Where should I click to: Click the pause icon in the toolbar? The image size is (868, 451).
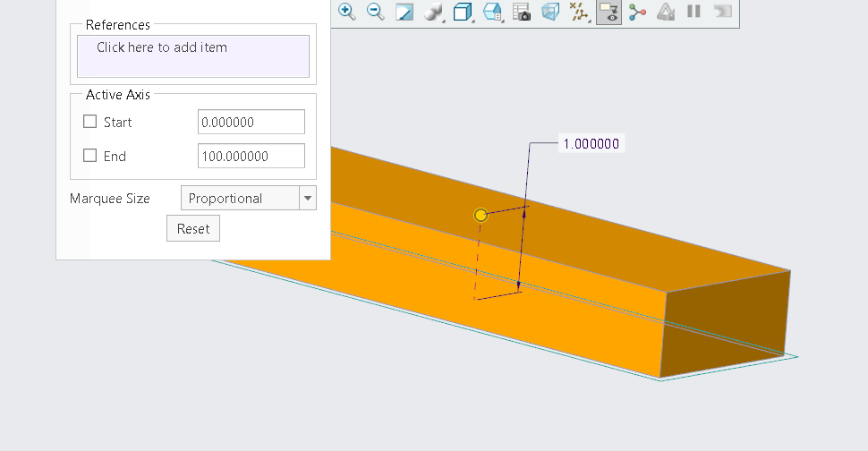694,12
